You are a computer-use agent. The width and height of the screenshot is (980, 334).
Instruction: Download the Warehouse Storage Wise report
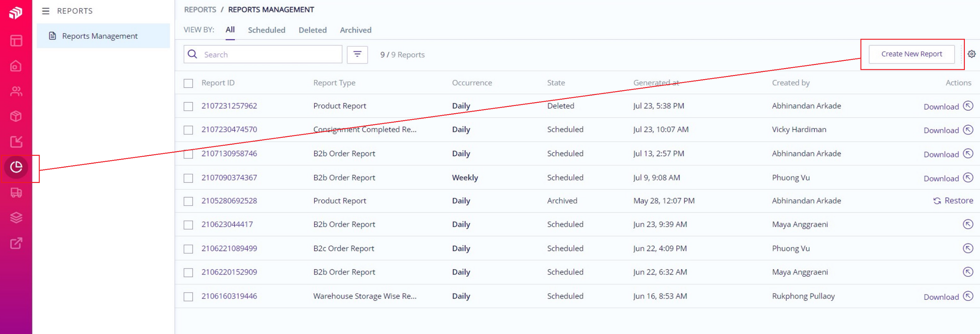(x=941, y=297)
